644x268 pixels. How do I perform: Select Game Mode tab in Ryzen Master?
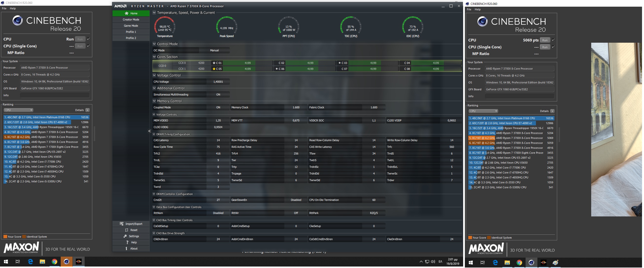131,26
